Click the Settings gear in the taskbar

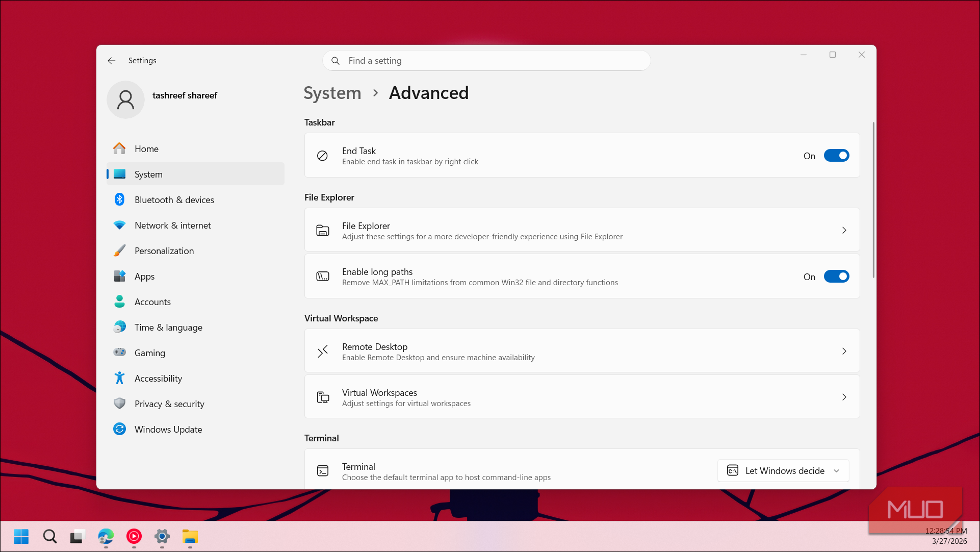[x=162, y=536]
